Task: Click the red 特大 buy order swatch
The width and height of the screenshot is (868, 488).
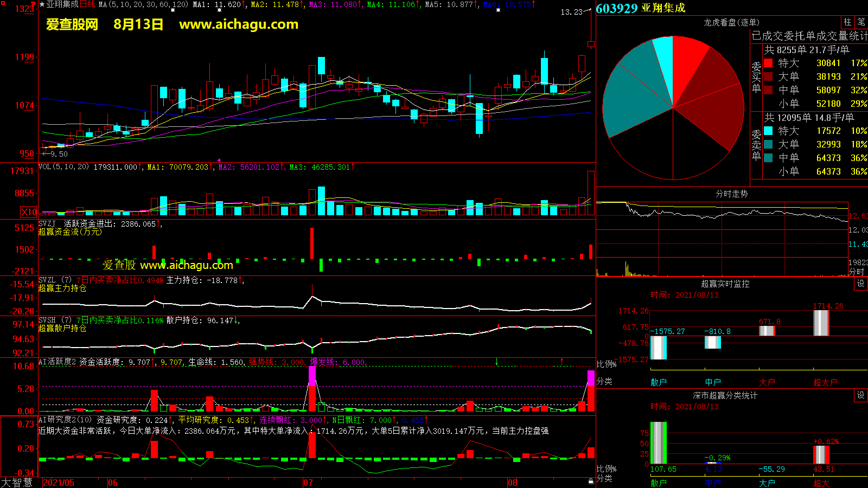Action: tap(768, 63)
